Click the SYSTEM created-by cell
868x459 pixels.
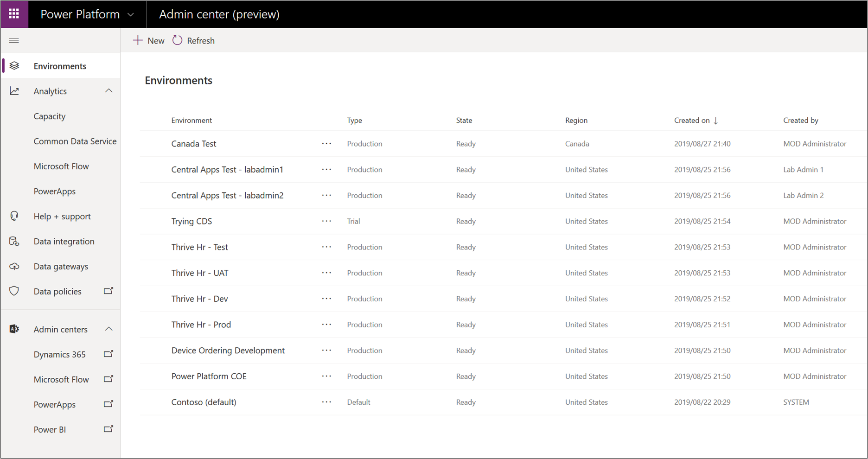(x=796, y=402)
